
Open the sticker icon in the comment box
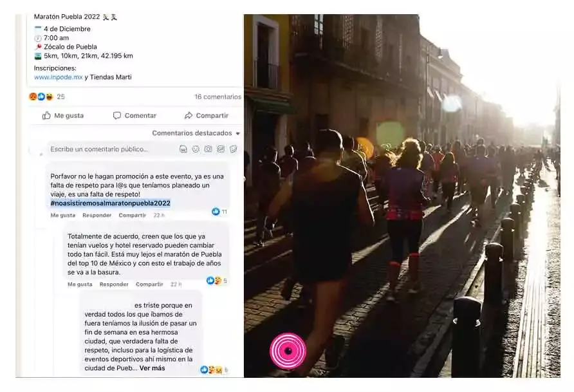click(233, 149)
